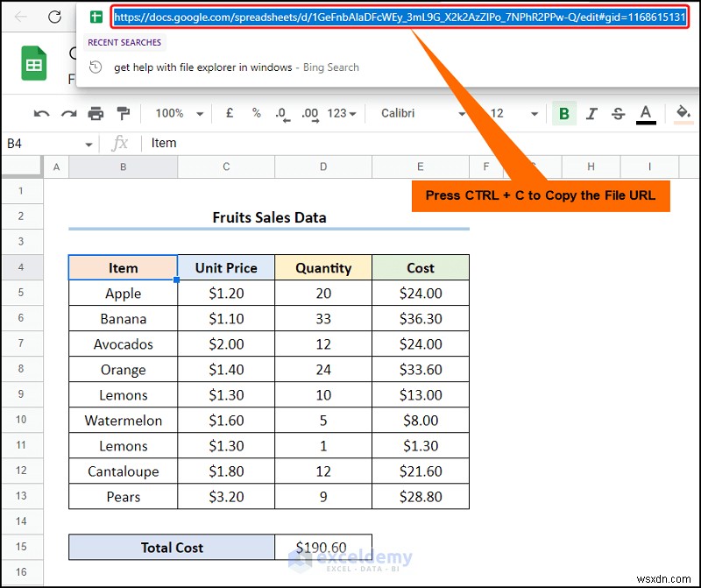This screenshot has height=588, width=701.
Task: Undo the last action
Action: (41, 114)
